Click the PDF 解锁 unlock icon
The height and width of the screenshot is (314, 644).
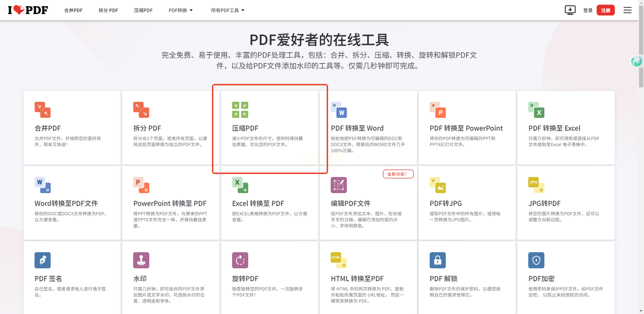point(438,260)
